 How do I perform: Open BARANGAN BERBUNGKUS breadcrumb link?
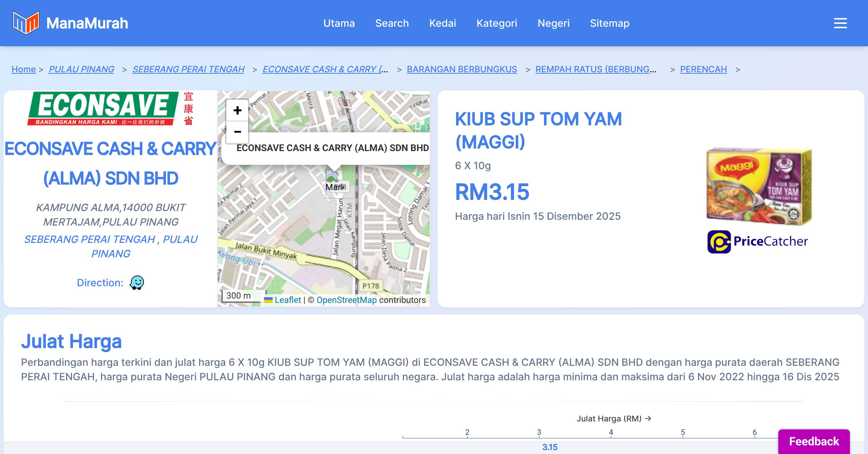(461, 69)
